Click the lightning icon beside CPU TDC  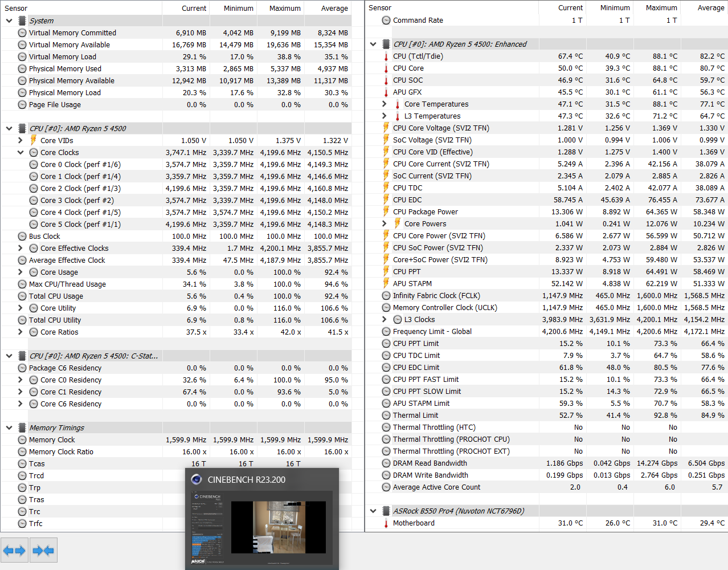tap(386, 188)
